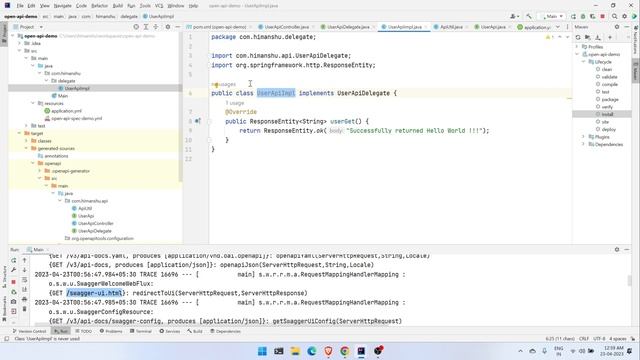Switch to ApiUtil.java tab
Image resolution: width=640 pixels, height=360 pixels.
(x=451, y=27)
